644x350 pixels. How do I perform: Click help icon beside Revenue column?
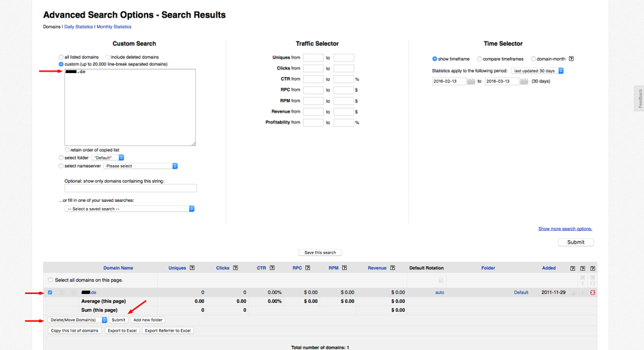click(x=392, y=268)
